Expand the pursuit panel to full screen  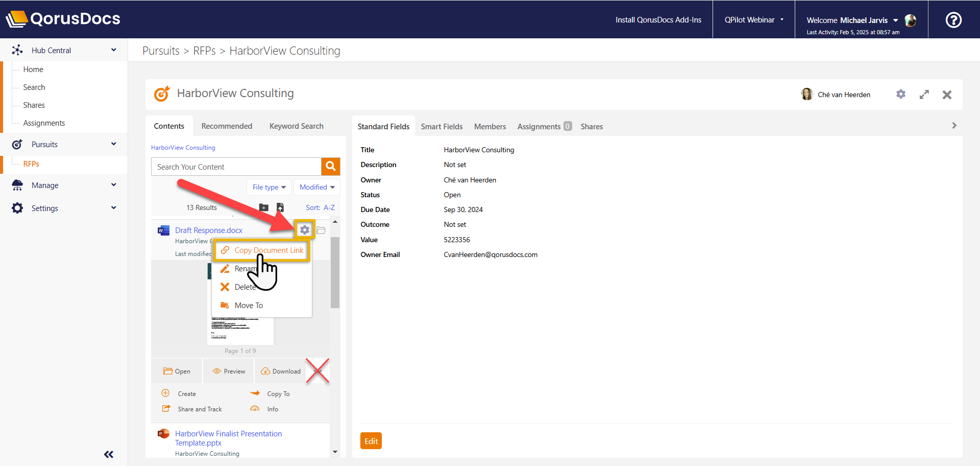924,95
